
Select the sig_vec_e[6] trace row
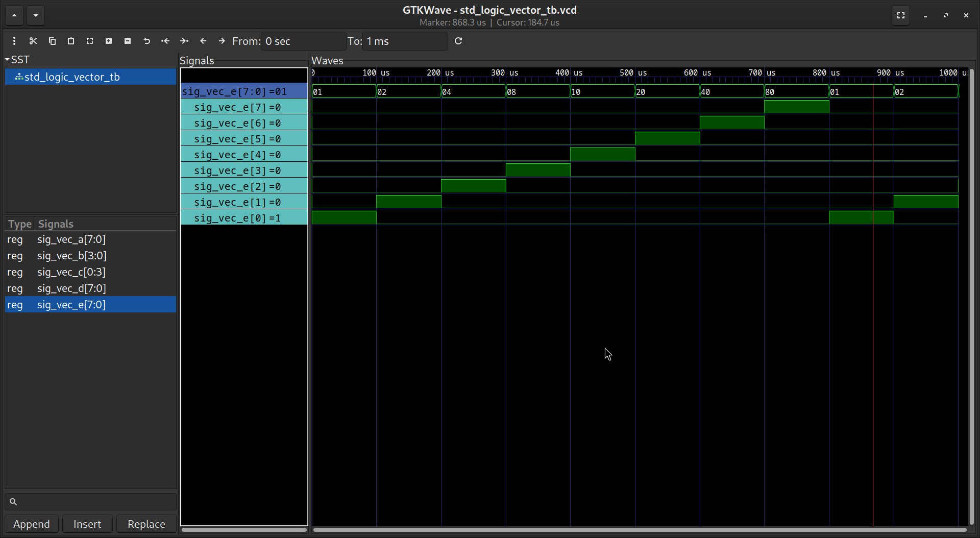(244, 123)
